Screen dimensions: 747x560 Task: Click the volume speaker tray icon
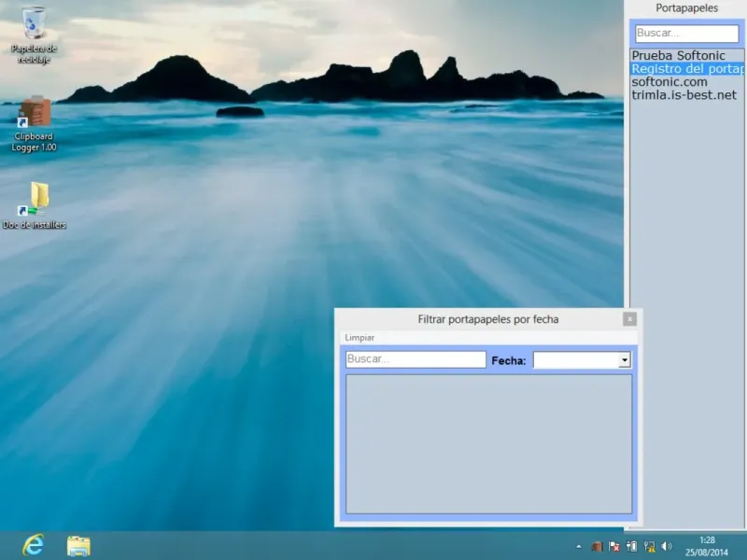667,546
